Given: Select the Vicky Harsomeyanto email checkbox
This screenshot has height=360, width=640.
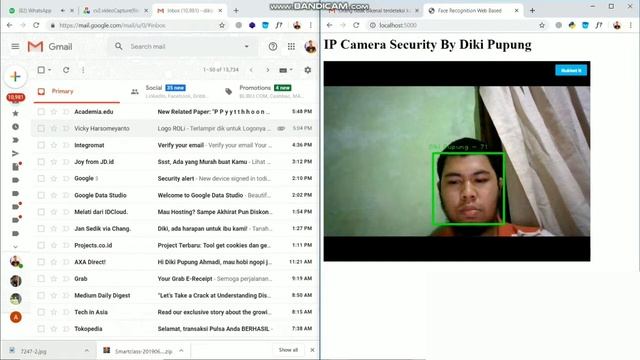Looking at the screenshot, I should pos(41,128).
